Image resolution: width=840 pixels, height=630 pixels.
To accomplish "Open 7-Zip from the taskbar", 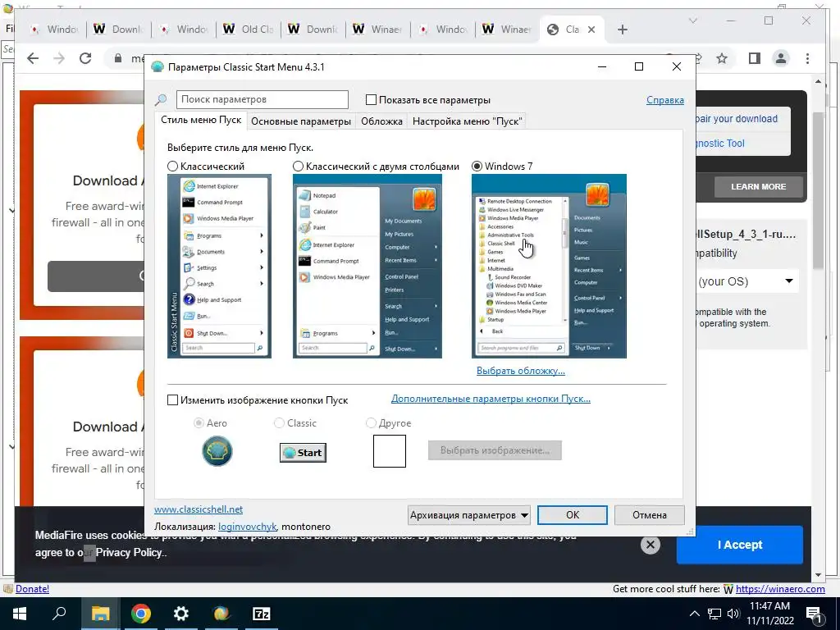I will coord(262,614).
